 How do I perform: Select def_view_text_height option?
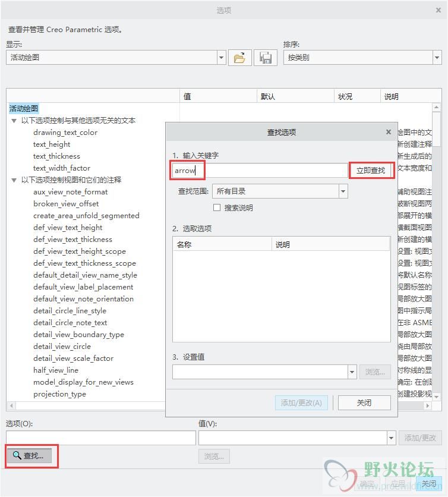click(68, 228)
